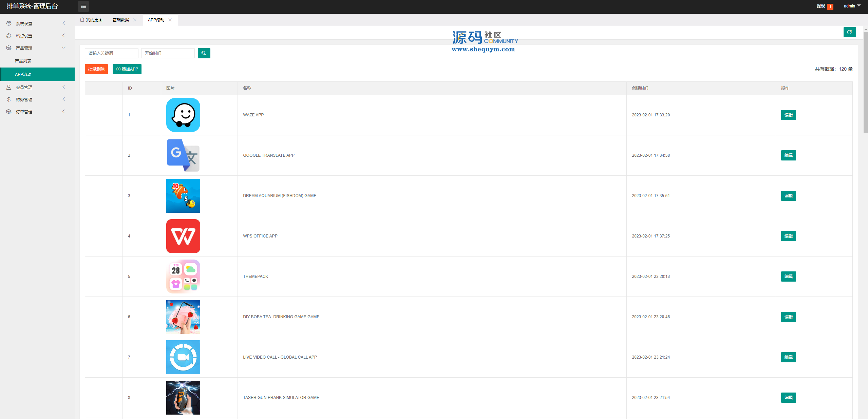Open the 系统设置 sidebar menu
Image resolution: width=868 pixels, height=419 pixels.
(x=37, y=23)
